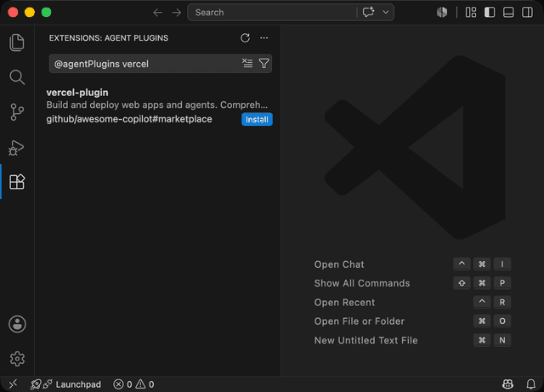Go forward in navigation history

click(x=177, y=13)
